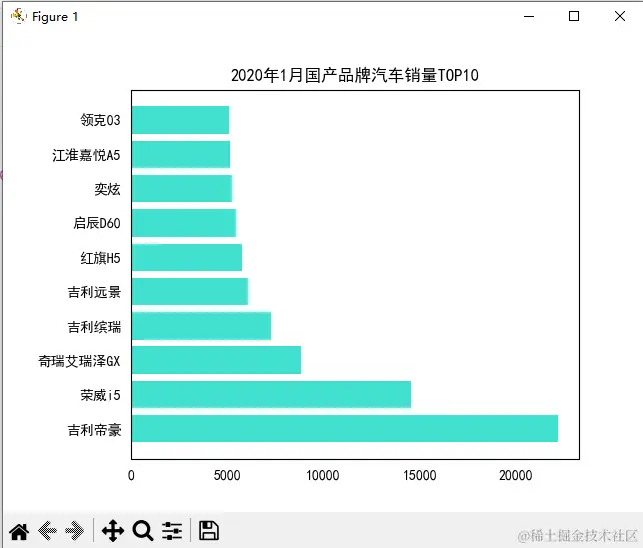Maximize the Figure 1 window

(x=574, y=16)
